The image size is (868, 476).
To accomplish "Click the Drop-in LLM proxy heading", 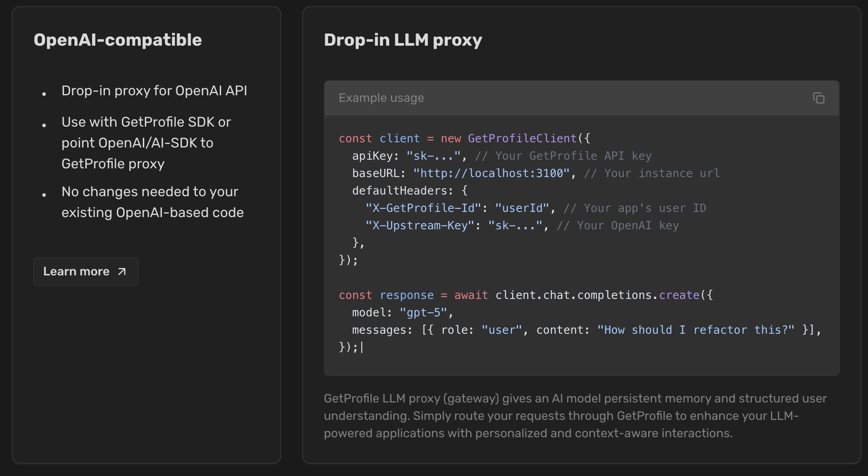I will pos(403,40).
